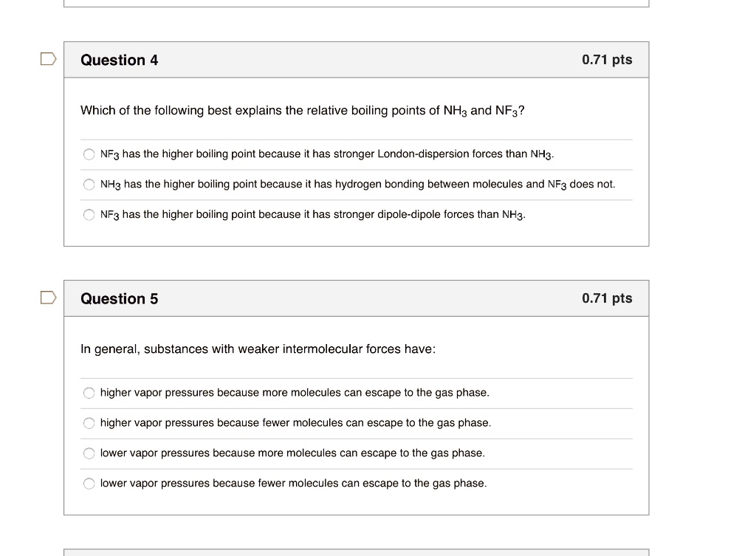Click the "Question 5" header title

point(119,299)
